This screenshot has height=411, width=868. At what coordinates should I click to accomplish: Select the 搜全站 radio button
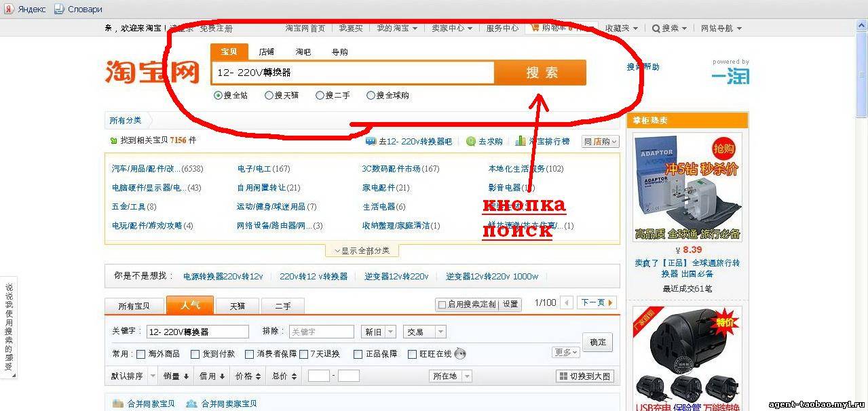[218, 96]
